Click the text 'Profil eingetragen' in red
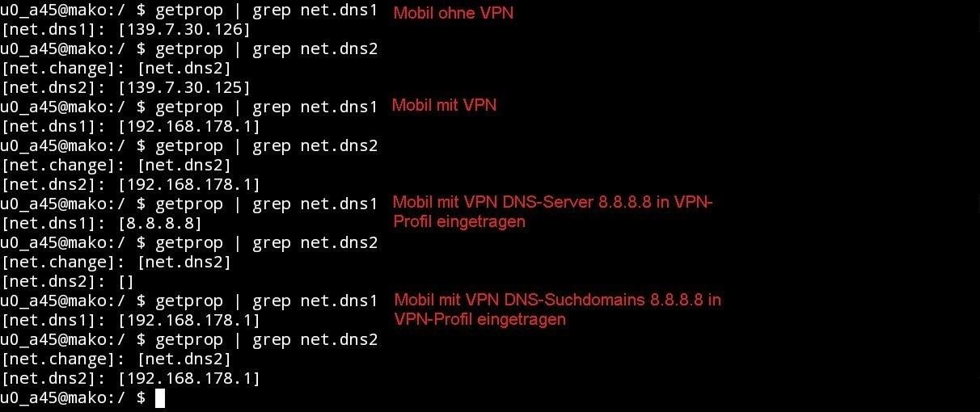Screen dimensions: 980x412 click(x=459, y=221)
